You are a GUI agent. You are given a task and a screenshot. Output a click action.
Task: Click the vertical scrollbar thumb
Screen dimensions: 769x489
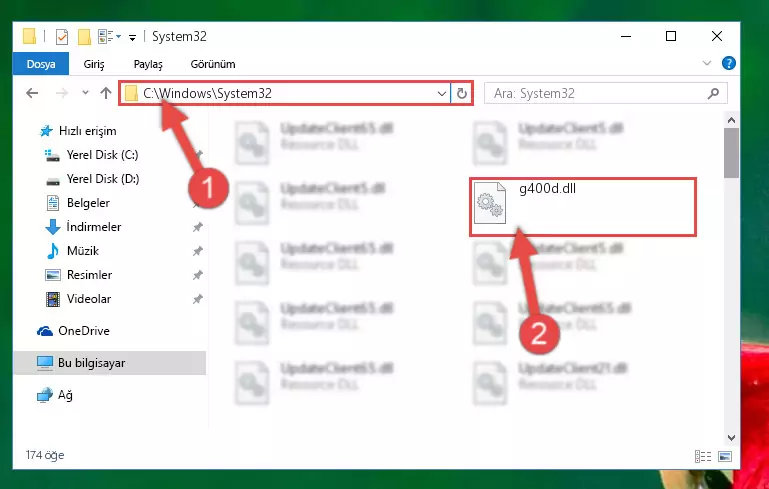[731, 154]
